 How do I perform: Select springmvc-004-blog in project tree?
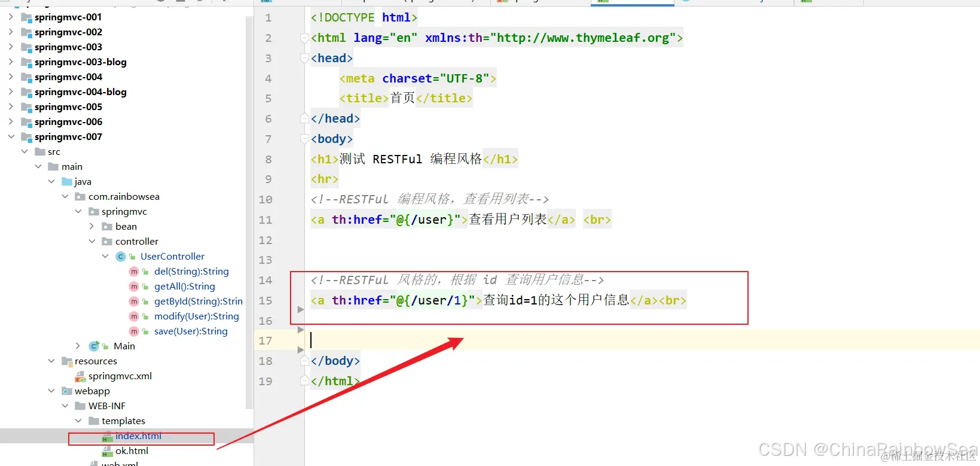point(81,92)
